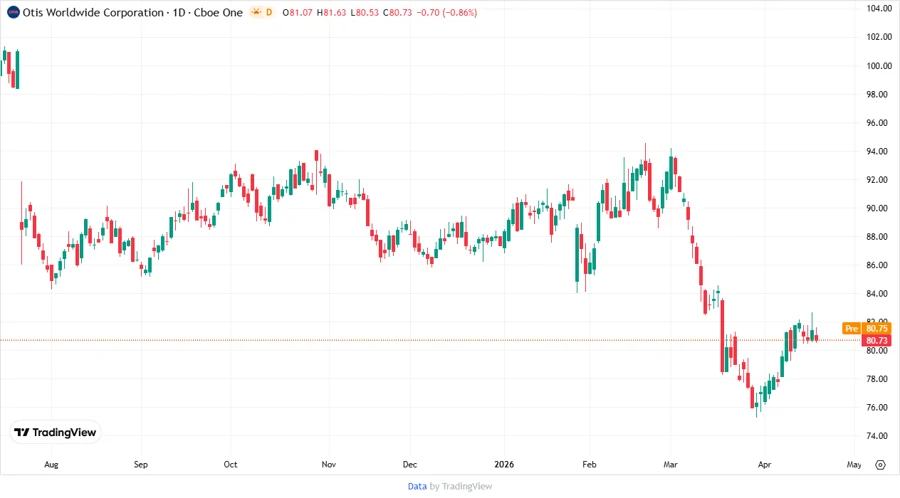Open the Data link in the footer
This screenshot has width=900, height=498.
(x=417, y=486)
